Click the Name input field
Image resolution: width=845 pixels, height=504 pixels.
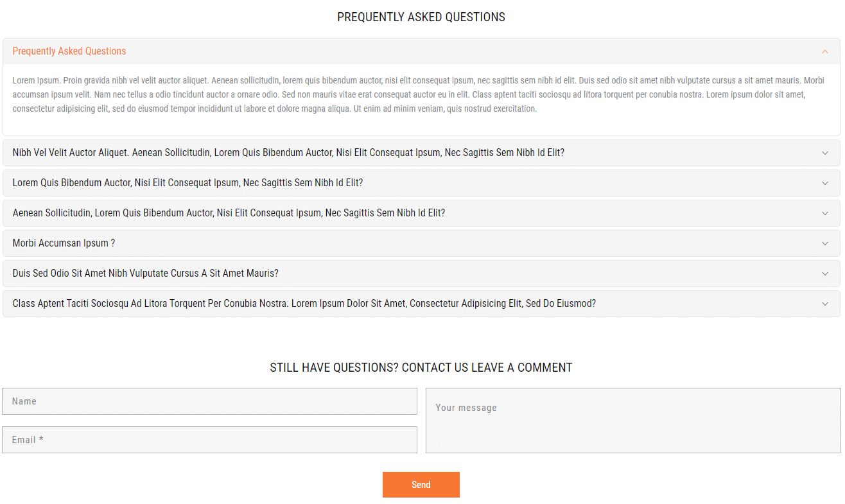point(209,401)
